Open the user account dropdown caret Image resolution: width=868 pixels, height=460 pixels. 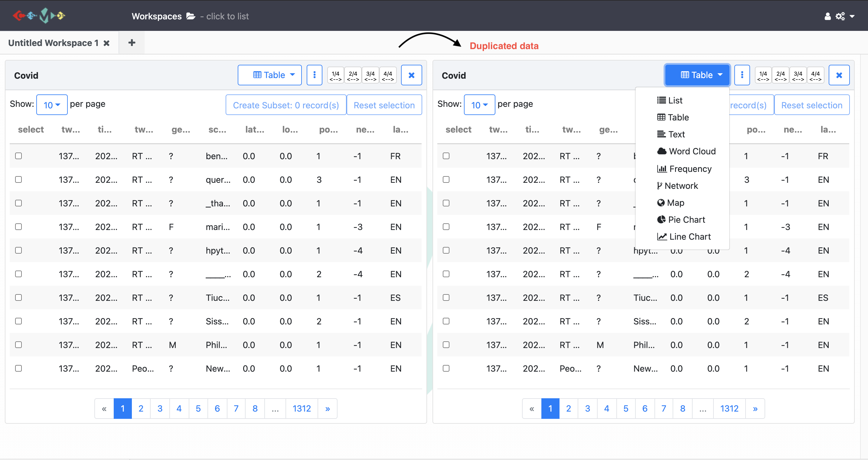point(853,16)
